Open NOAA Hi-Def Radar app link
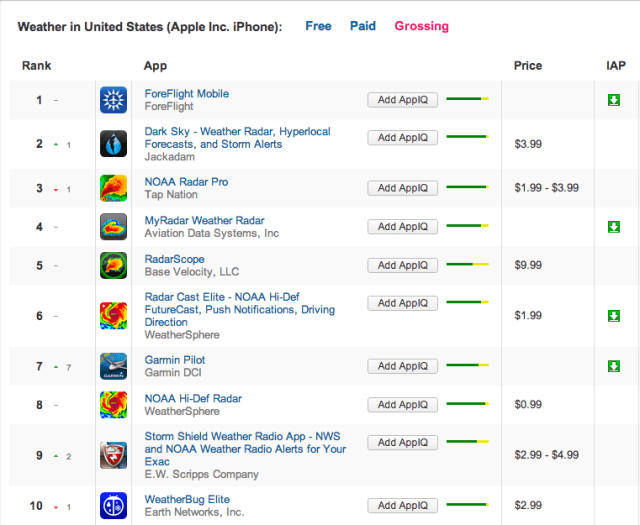This screenshot has height=525, width=640. pos(193,398)
